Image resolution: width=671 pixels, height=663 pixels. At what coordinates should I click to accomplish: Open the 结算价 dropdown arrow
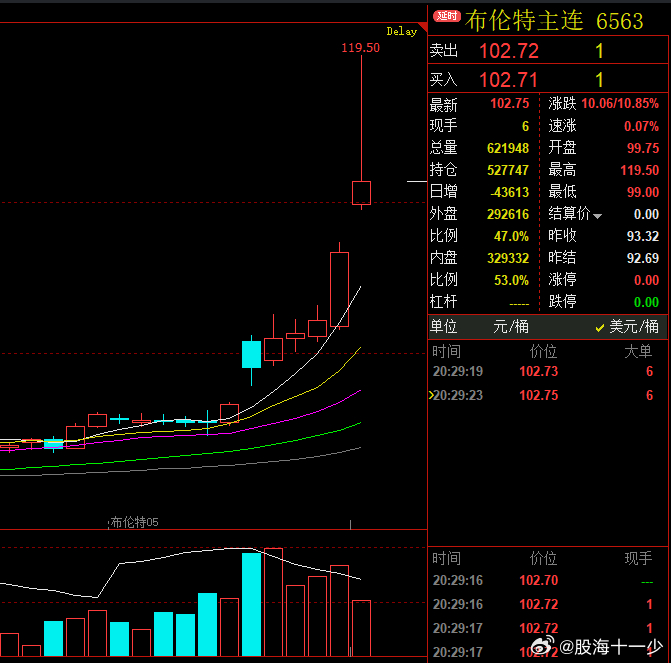[597, 217]
